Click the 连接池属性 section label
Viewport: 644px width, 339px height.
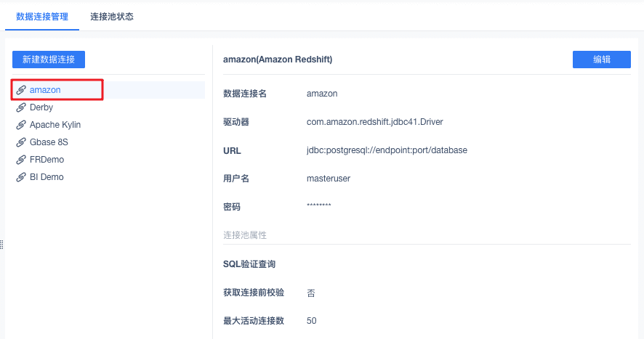point(245,235)
